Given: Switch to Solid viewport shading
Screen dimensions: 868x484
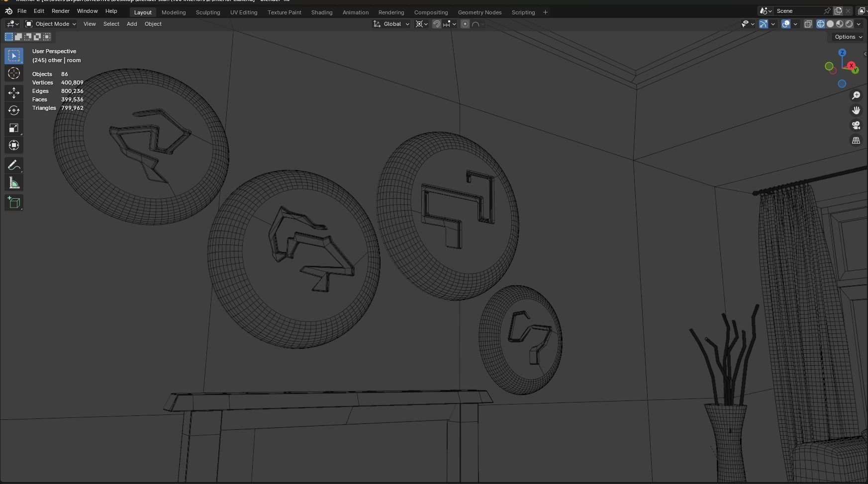Looking at the screenshot, I should click(x=830, y=24).
